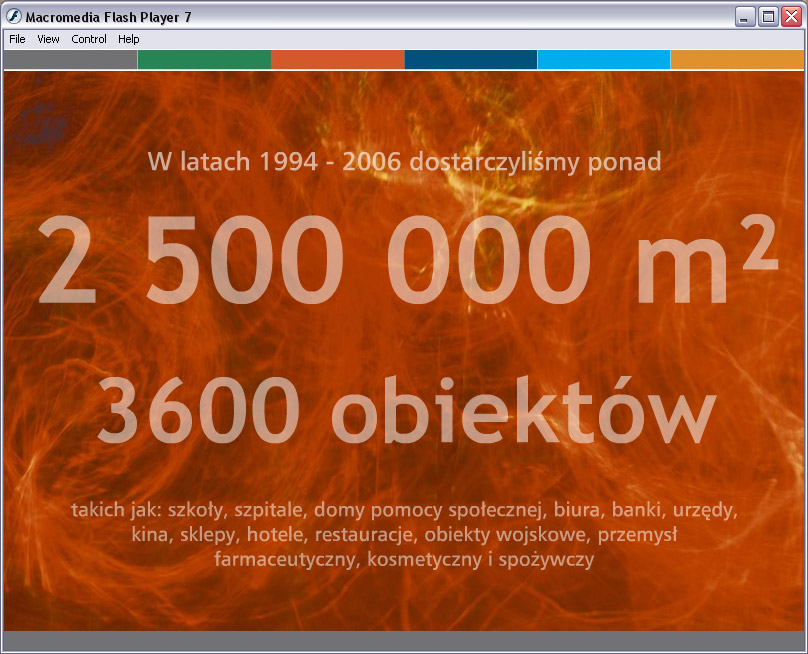808x654 pixels.
Task: Click the text "W latach 1994 - 2006 dostarczyliśmy ponad"
Action: 405,162
